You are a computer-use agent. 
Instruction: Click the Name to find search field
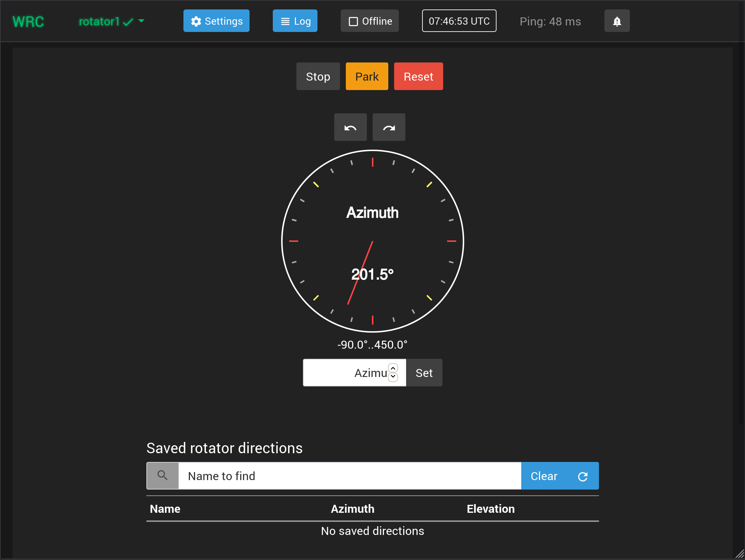click(x=349, y=476)
